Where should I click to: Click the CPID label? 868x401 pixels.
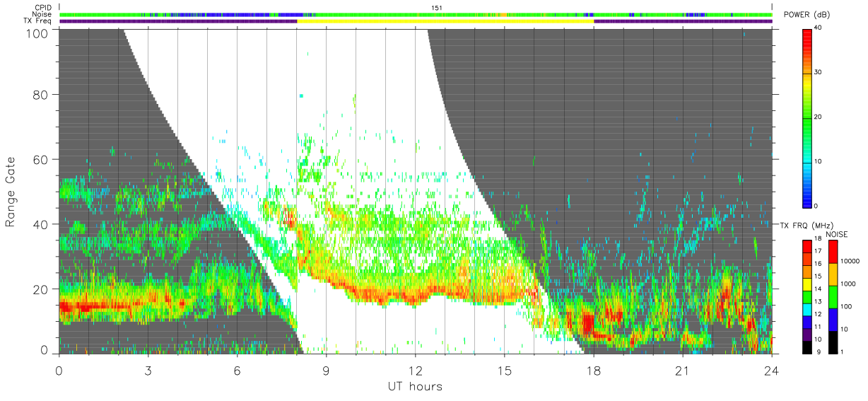[42, 8]
